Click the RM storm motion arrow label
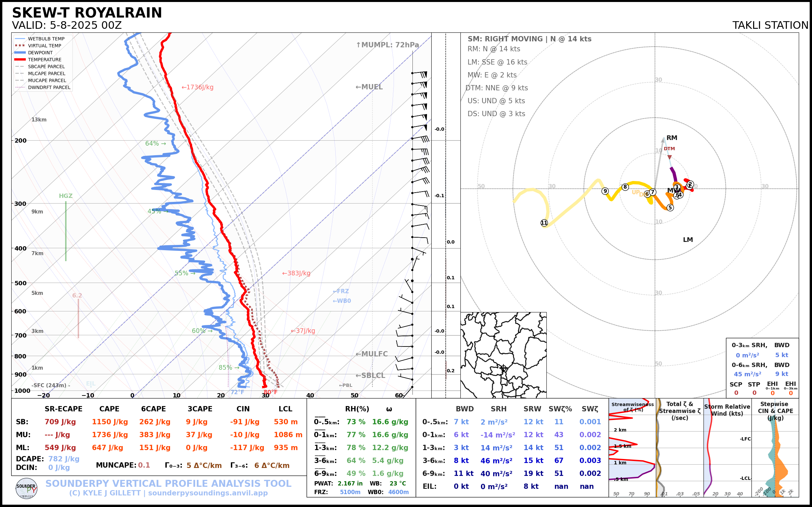This screenshot has width=812, height=507. tap(671, 138)
